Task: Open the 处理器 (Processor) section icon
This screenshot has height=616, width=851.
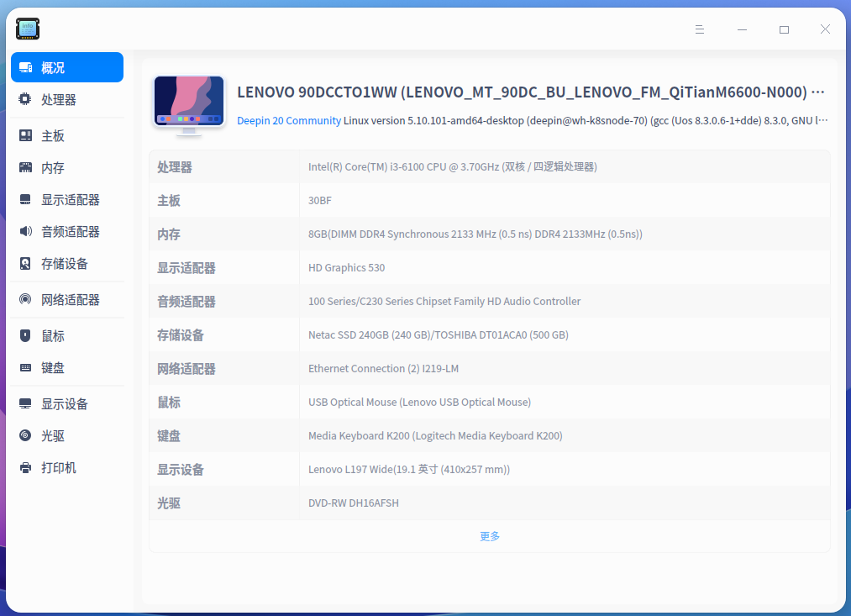Action: (x=25, y=99)
